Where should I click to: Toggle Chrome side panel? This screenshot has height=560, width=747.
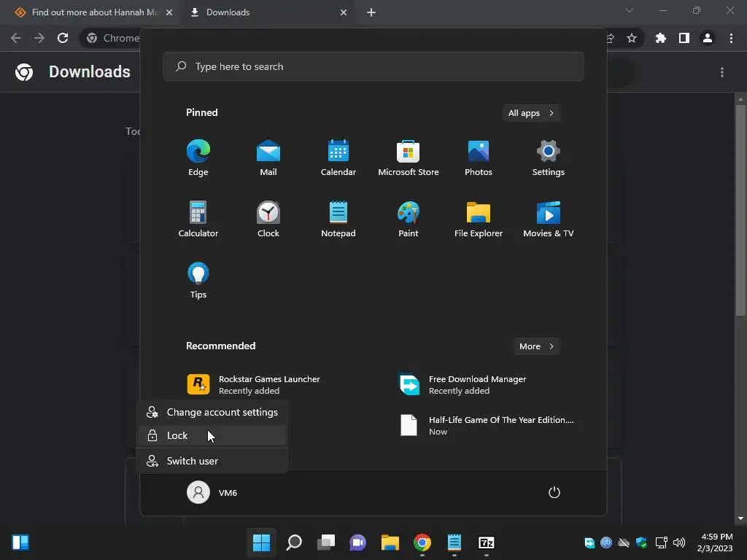[684, 38]
